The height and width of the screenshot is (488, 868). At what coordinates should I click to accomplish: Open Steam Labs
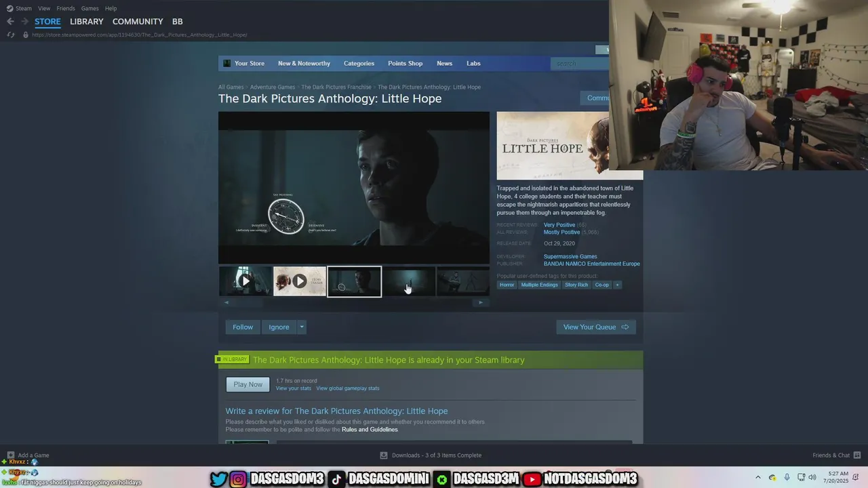point(473,63)
